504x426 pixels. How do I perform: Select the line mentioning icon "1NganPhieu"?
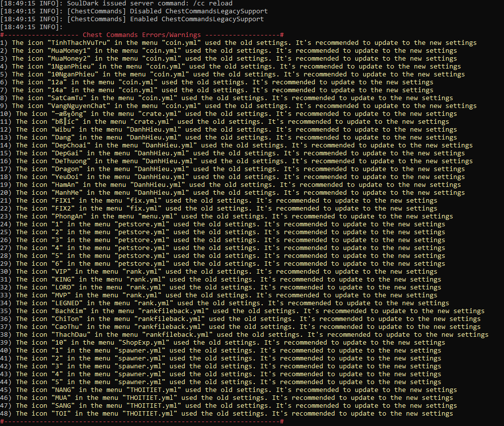pyautogui.click(x=231, y=66)
